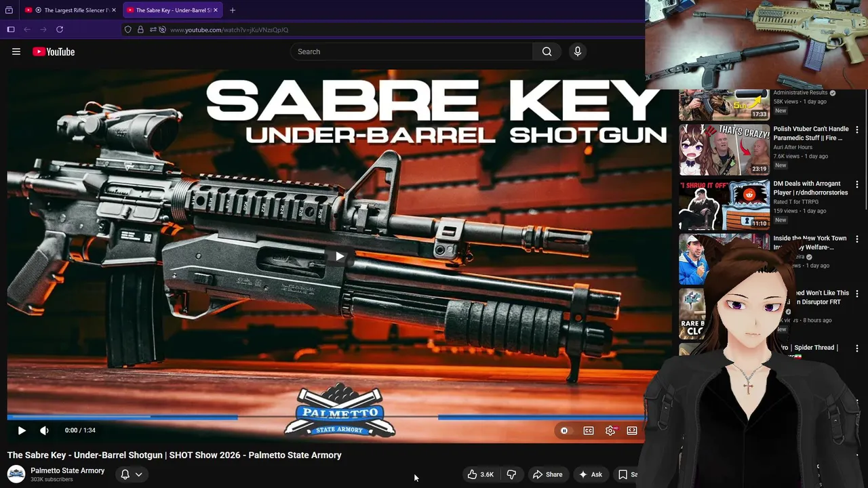
Task: Click the large play icon at the video's center
Action: point(339,256)
